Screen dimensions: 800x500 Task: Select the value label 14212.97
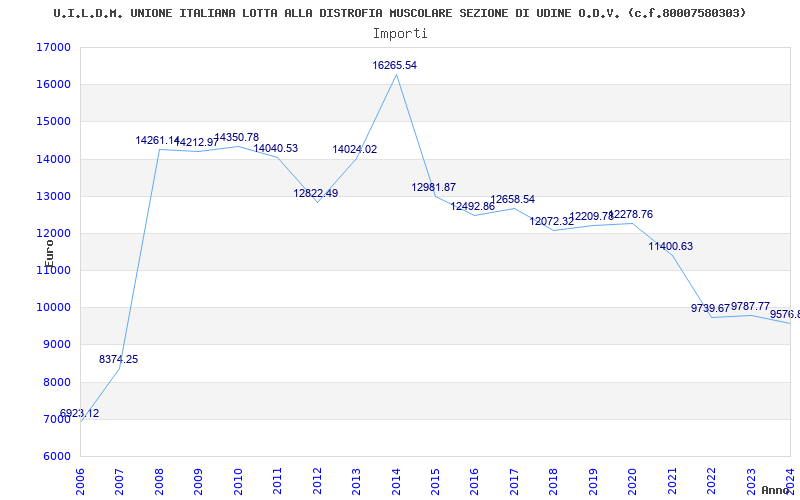click(x=197, y=142)
